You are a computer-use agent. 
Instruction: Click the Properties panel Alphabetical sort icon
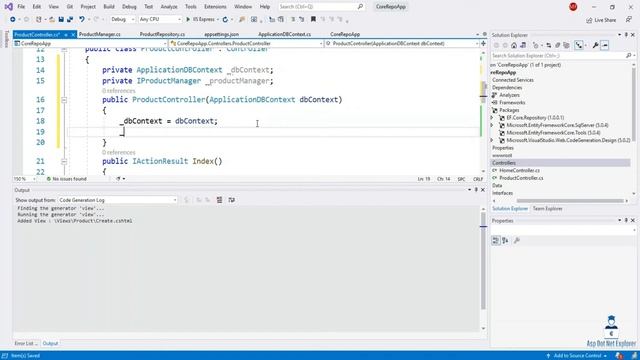click(505, 240)
